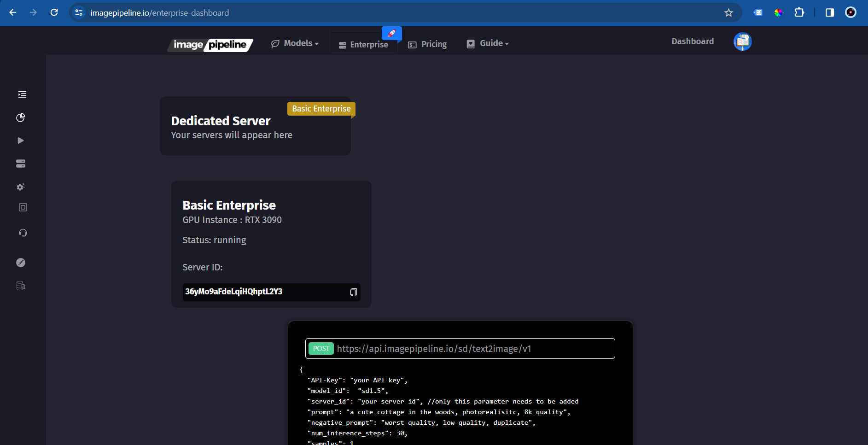Open the image pipeline home logo

(210, 45)
